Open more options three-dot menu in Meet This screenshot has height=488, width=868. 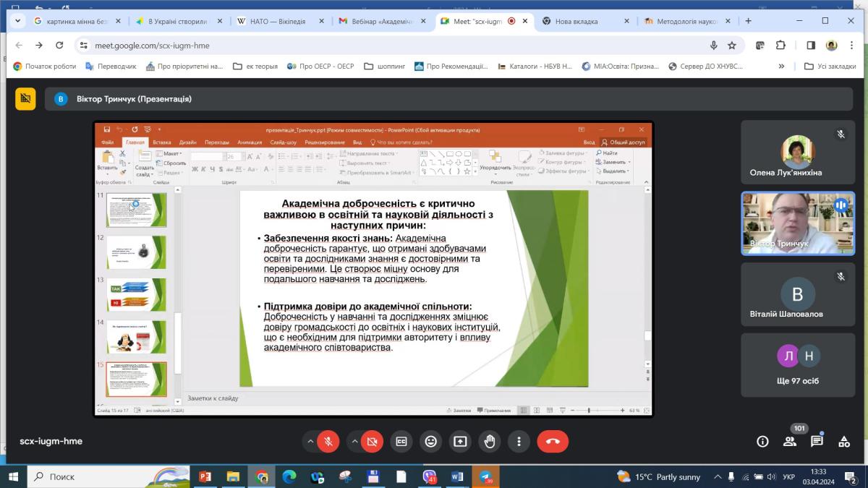point(519,441)
